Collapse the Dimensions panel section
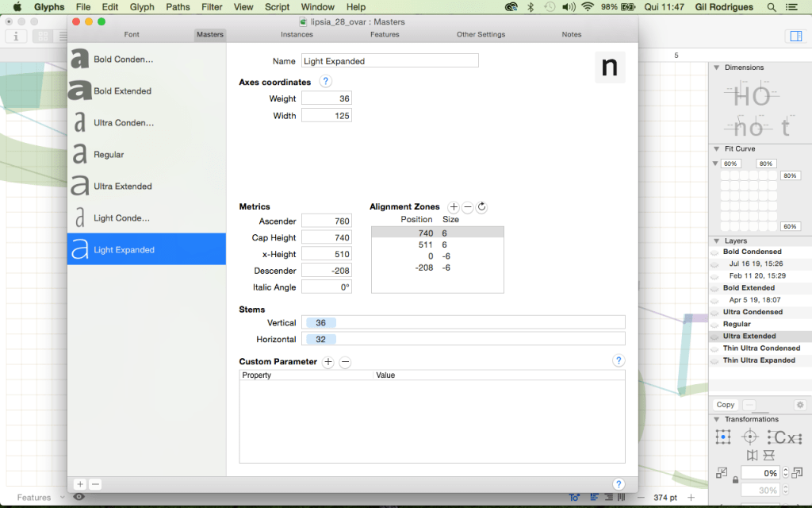Viewport: 812px width, 508px height. pyautogui.click(x=715, y=67)
